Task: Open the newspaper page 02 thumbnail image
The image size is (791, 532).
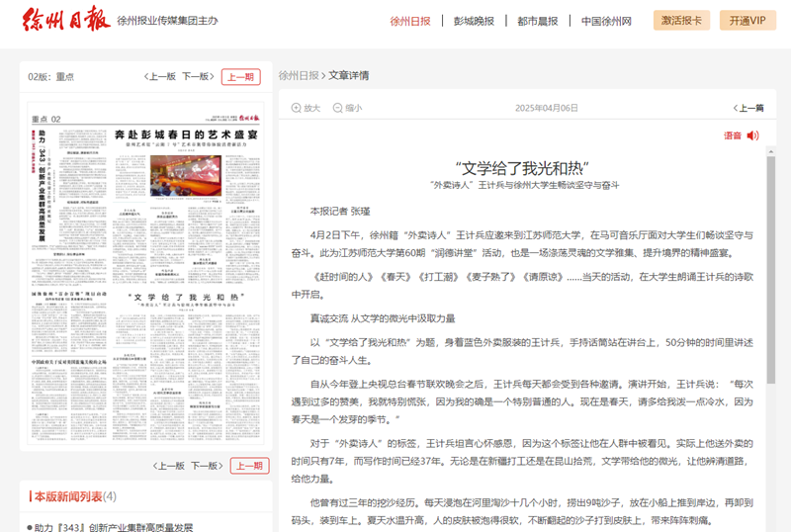Action: point(145,275)
